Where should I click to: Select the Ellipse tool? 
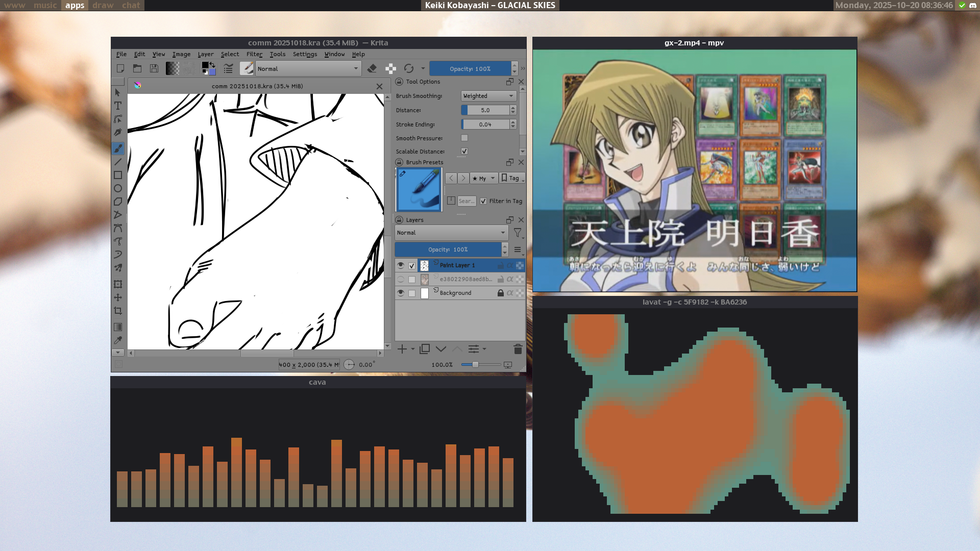[118, 188]
